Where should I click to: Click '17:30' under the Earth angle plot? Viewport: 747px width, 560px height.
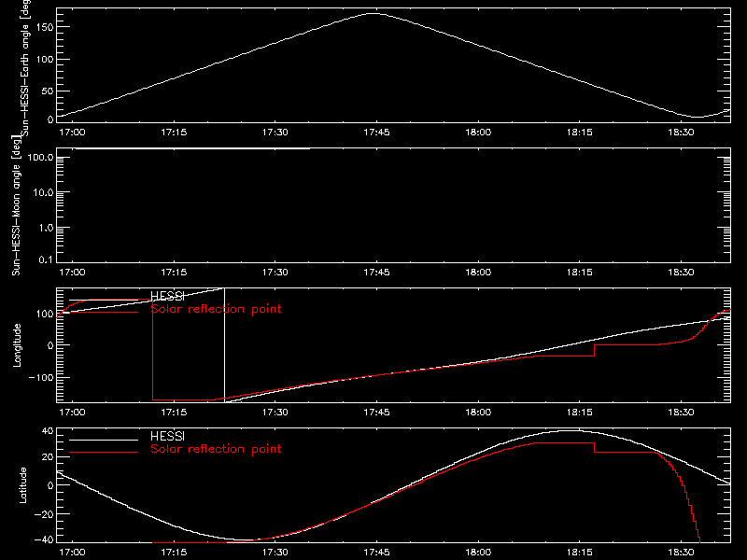click(275, 133)
